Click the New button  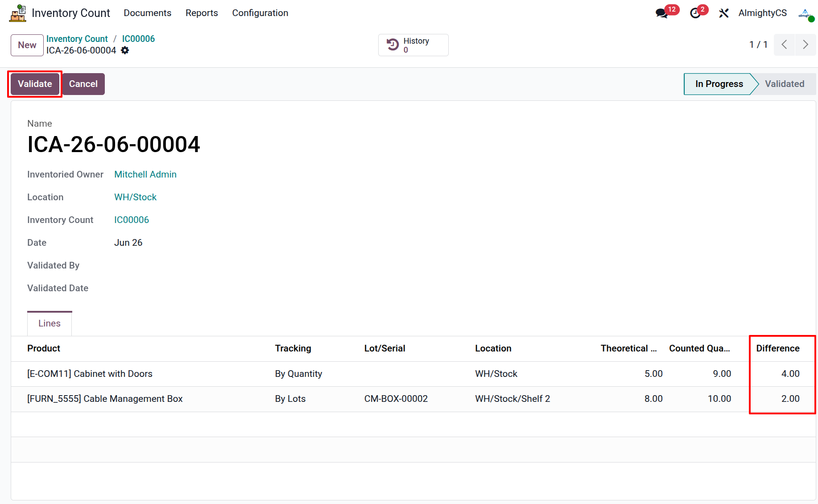tap(27, 45)
